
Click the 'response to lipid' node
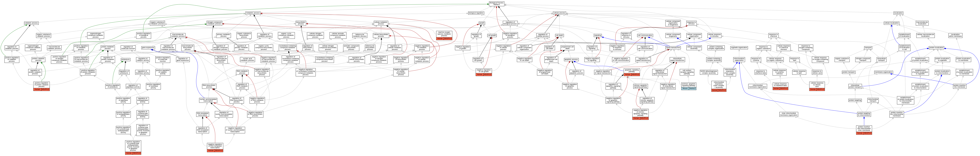[794, 59]
